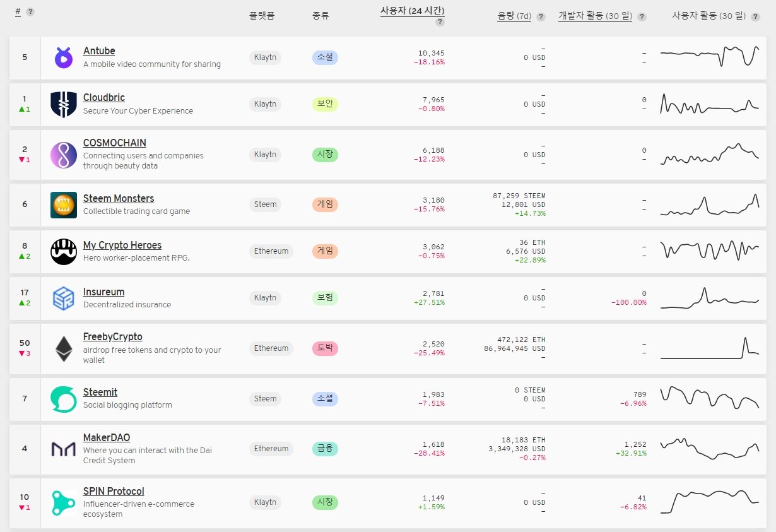776x532 pixels.
Task: Click the Steem Monsters logo icon
Action: click(63, 205)
